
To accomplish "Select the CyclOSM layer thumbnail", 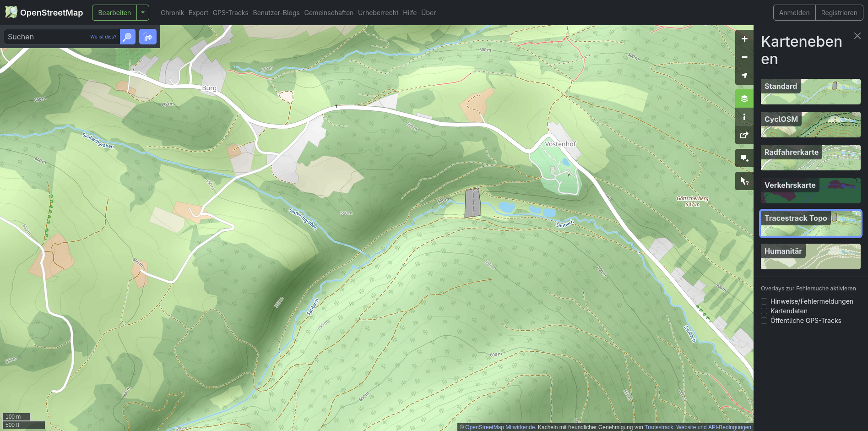I will pos(810,125).
